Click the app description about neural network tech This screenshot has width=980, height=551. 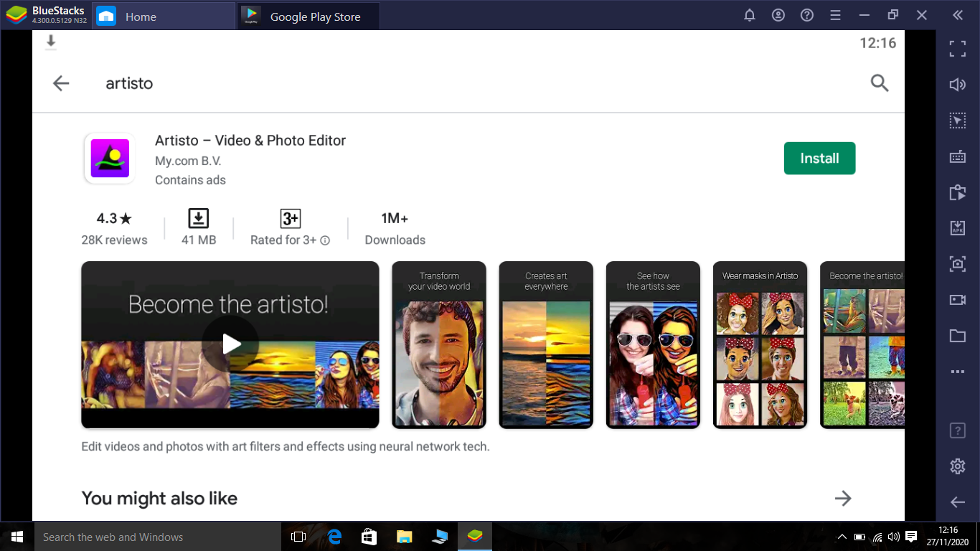pyautogui.click(x=286, y=446)
